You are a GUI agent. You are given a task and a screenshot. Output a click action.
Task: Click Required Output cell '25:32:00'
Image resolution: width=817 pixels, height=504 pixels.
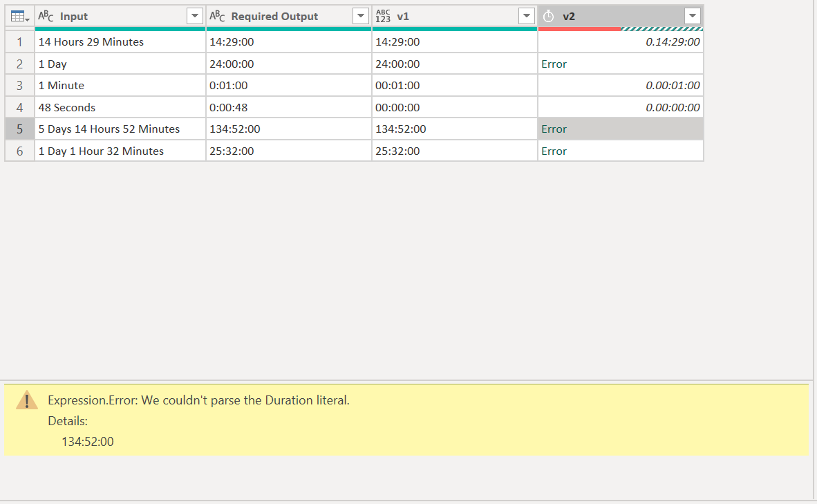click(x=289, y=151)
